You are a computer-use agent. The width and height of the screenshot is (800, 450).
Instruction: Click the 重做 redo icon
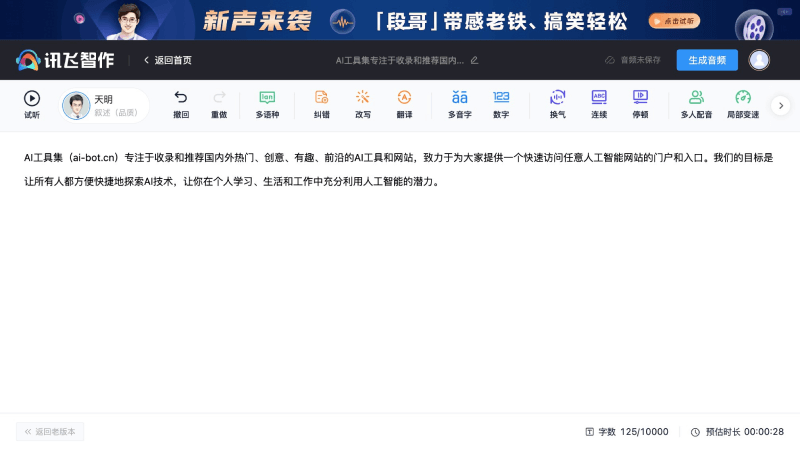point(219,104)
